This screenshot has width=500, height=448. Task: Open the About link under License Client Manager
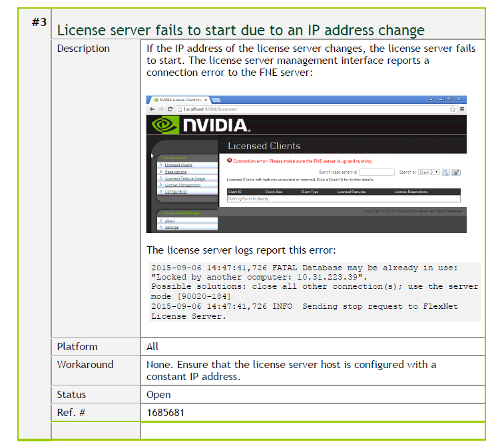pos(170,220)
